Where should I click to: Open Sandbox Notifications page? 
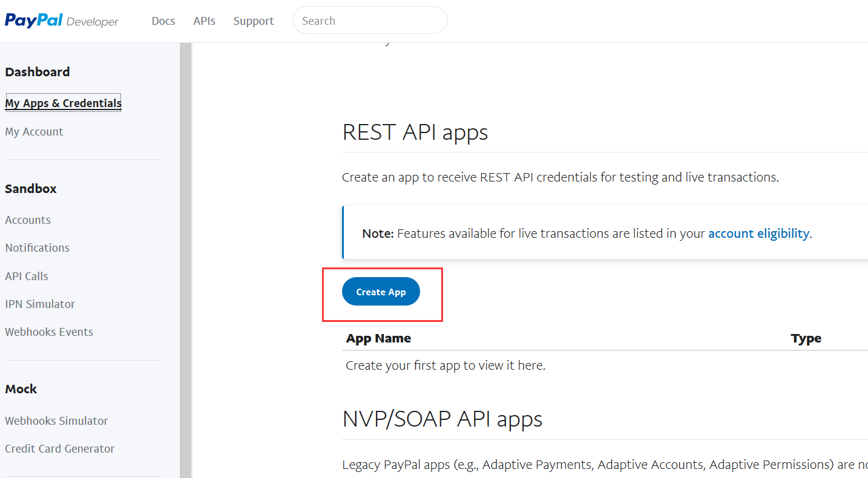click(x=37, y=248)
